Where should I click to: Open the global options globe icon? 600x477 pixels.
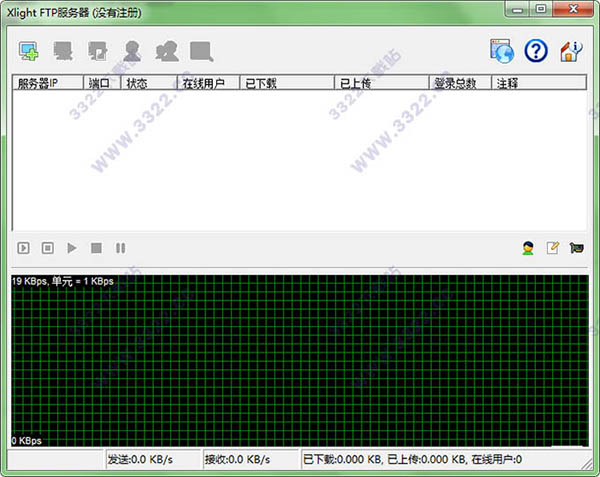point(502,51)
